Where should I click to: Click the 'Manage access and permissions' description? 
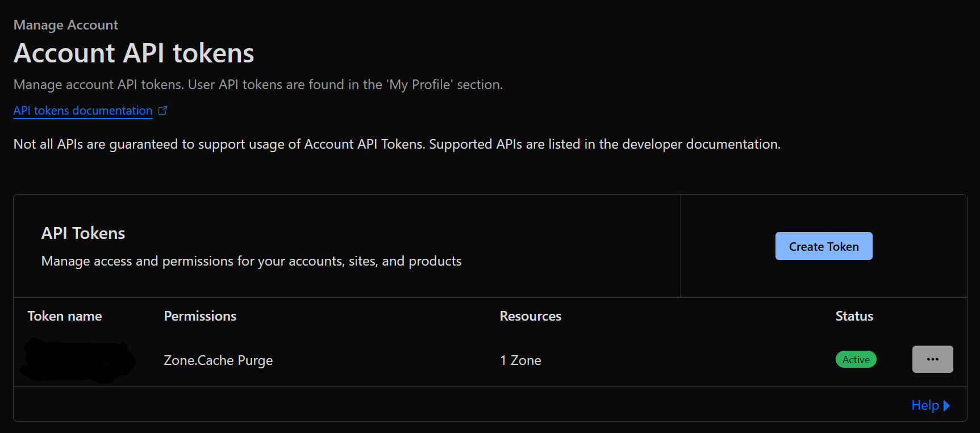[251, 261]
